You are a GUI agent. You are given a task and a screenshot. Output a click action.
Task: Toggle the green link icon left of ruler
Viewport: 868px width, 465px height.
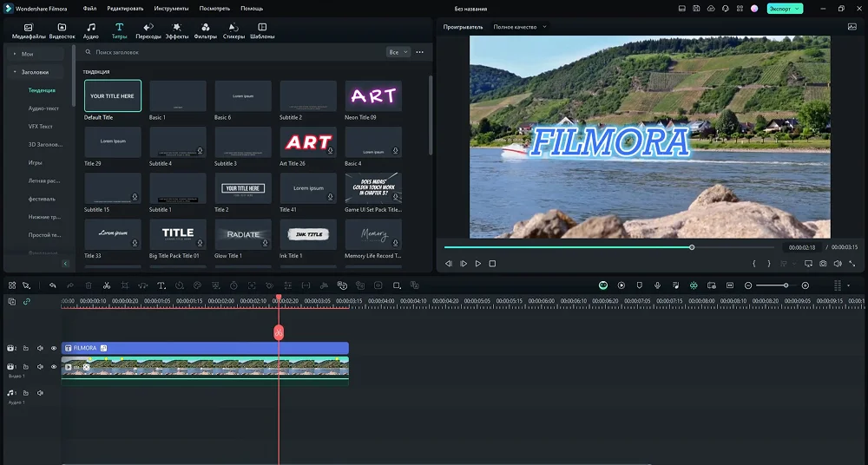pos(26,302)
